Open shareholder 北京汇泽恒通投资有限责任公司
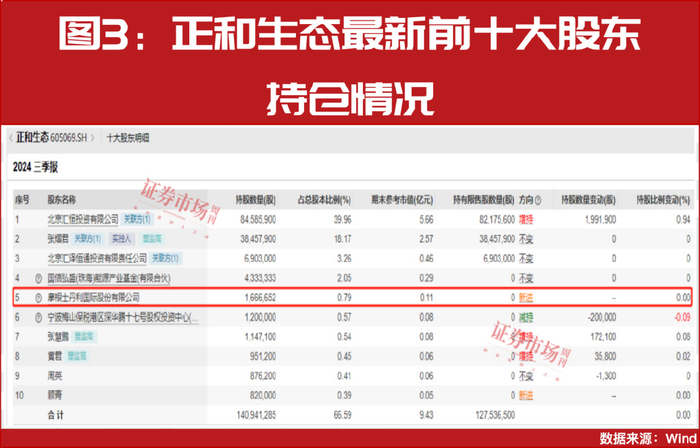Screen dimensions: 700x448 (97, 258)
